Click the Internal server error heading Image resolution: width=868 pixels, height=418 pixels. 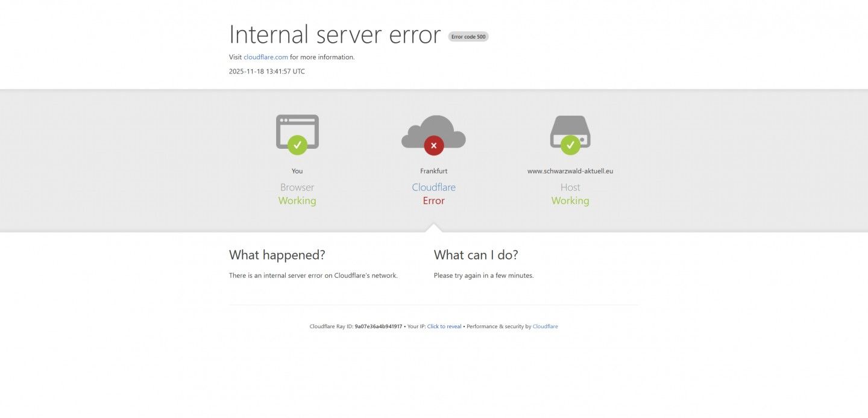335,34
